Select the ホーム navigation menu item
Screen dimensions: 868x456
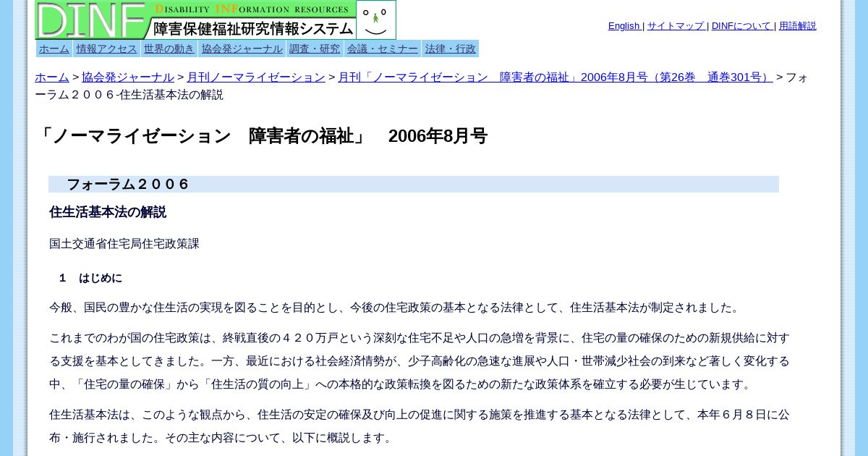54,48
